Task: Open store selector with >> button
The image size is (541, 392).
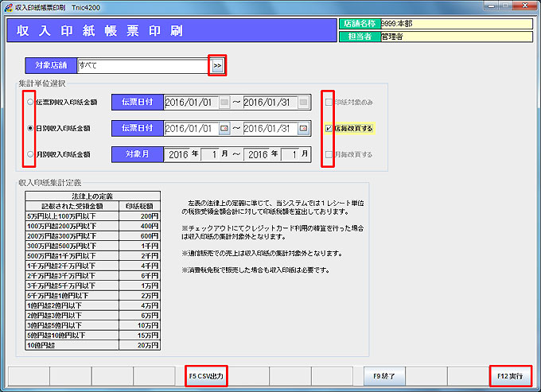Action: 217,64
